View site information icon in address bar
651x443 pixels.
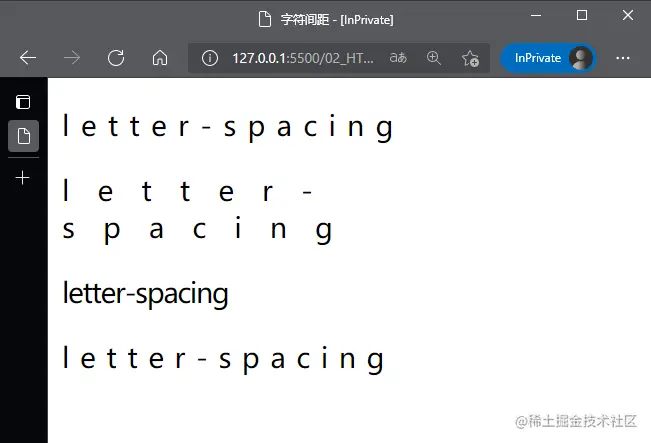210,58
